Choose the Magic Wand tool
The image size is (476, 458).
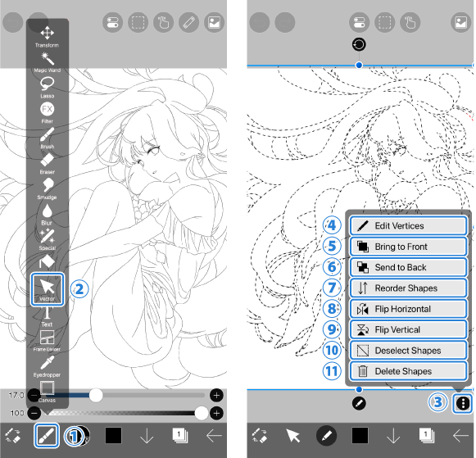tap(47, 62)
